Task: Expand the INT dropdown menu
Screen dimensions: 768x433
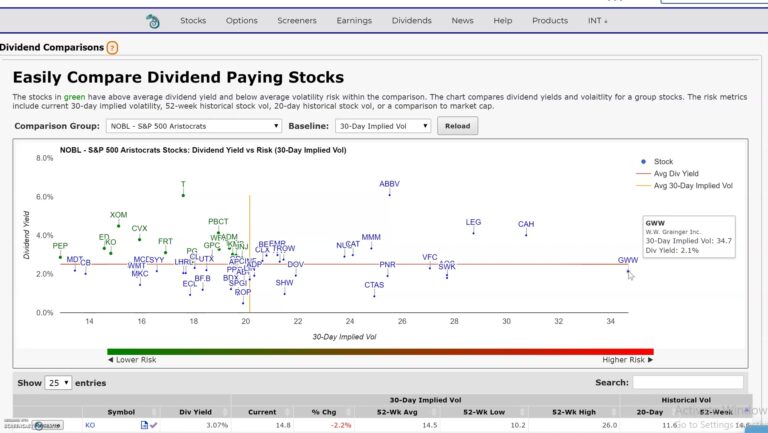Action: click(598, 21)
